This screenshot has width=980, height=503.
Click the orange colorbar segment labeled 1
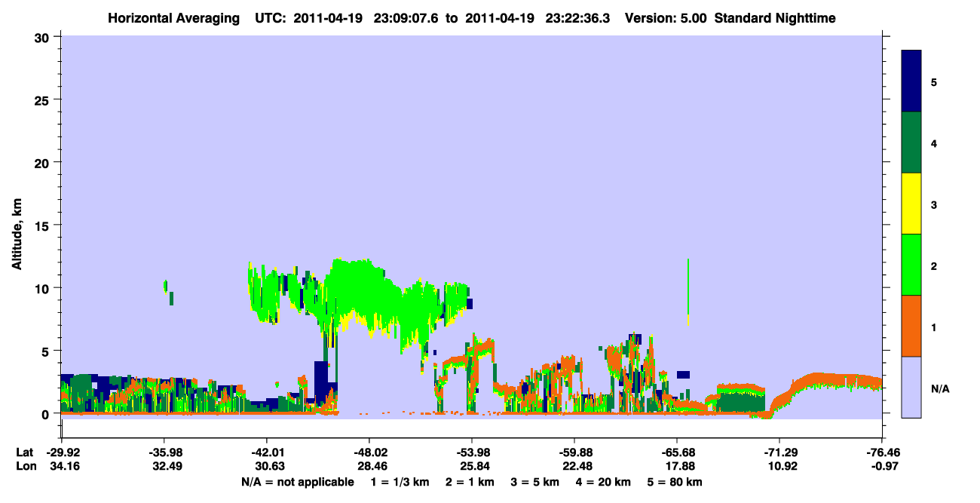coord(911,326)
